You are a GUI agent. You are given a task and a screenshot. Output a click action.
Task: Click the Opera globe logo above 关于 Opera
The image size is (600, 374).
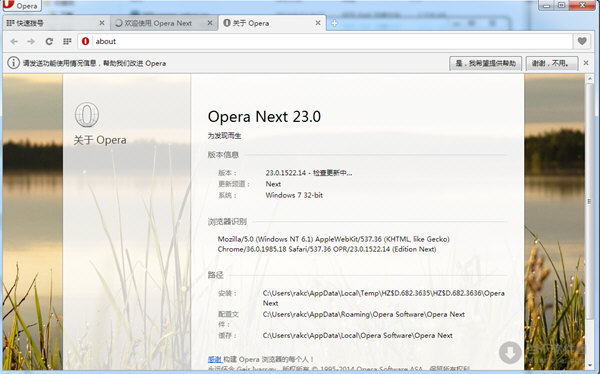(x=87, y=115)
